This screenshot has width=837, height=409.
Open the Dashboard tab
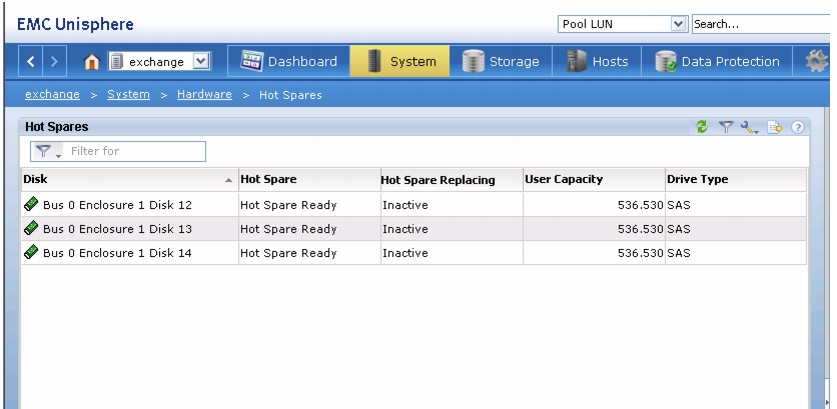(x=289, y=61)
